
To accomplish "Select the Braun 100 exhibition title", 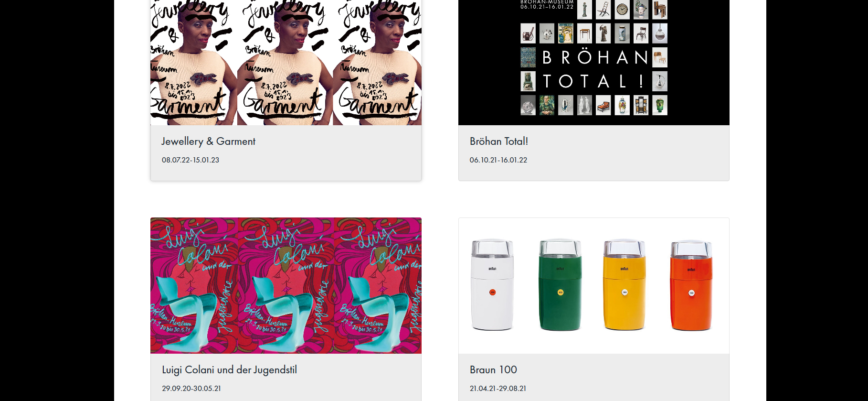I will tap(493, 370).
